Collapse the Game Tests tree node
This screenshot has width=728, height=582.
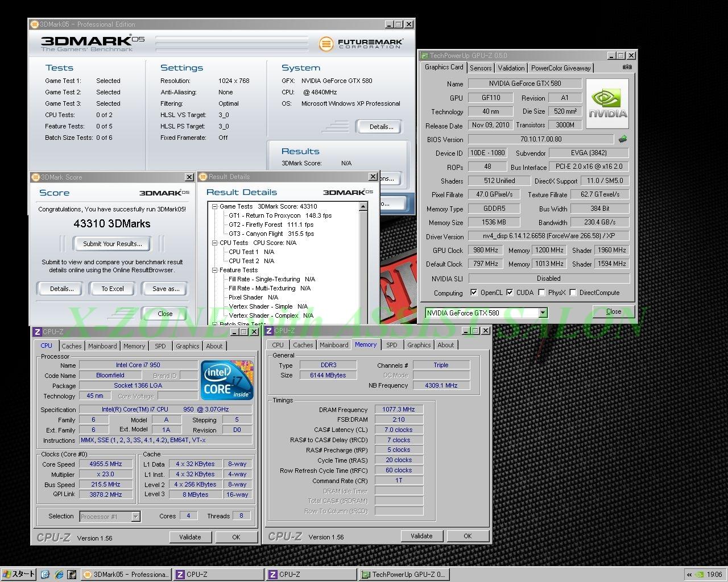(215, 207)
